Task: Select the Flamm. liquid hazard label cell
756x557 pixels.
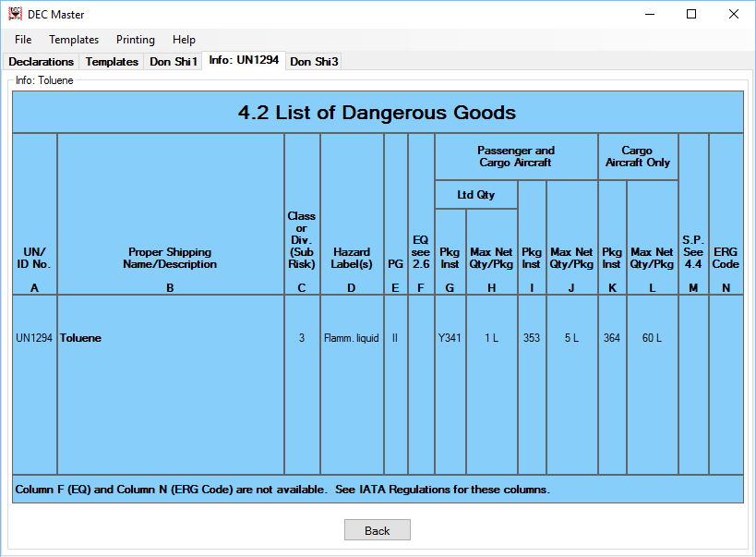Action: [x=351, y=338]
